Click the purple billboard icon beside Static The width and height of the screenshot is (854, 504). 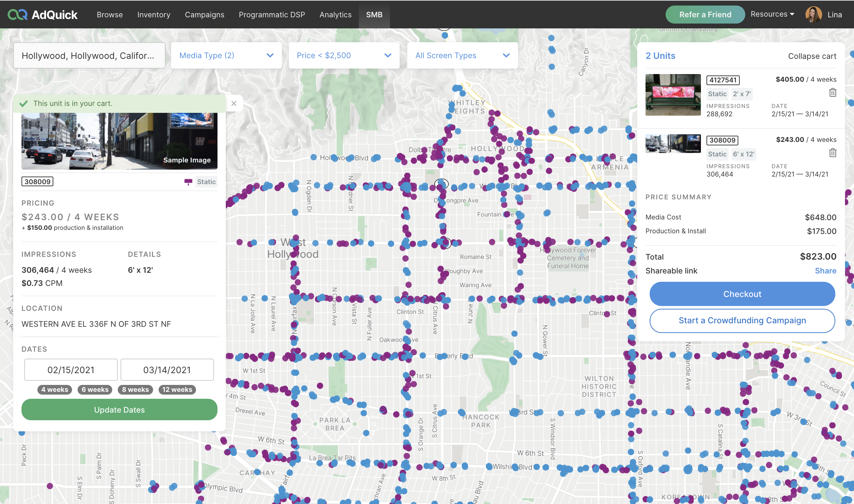[x=188, y=182]
